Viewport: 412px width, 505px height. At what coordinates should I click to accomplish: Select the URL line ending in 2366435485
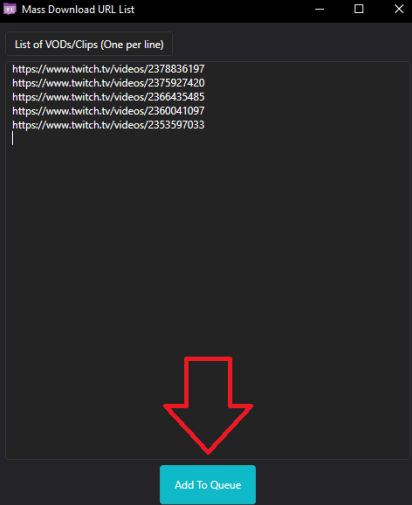108,97
